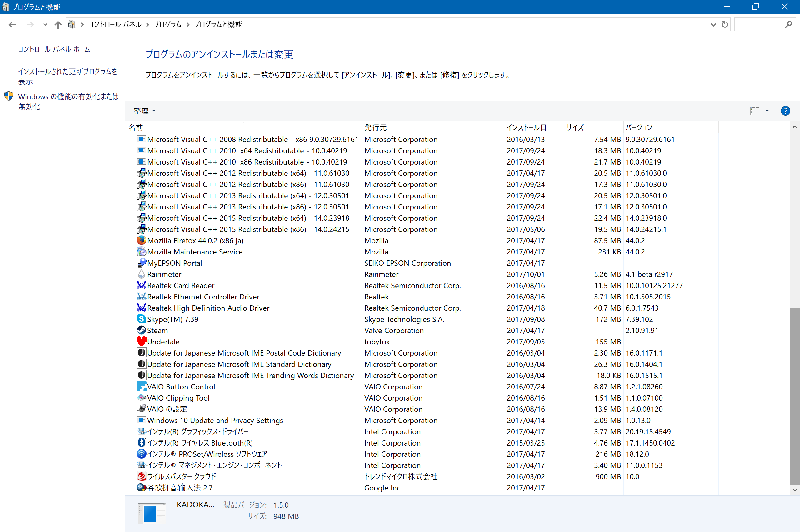Select the Skype(TM) 7.39 icon
The height and width of the screenshot is (532, 800).
point(141,319)
